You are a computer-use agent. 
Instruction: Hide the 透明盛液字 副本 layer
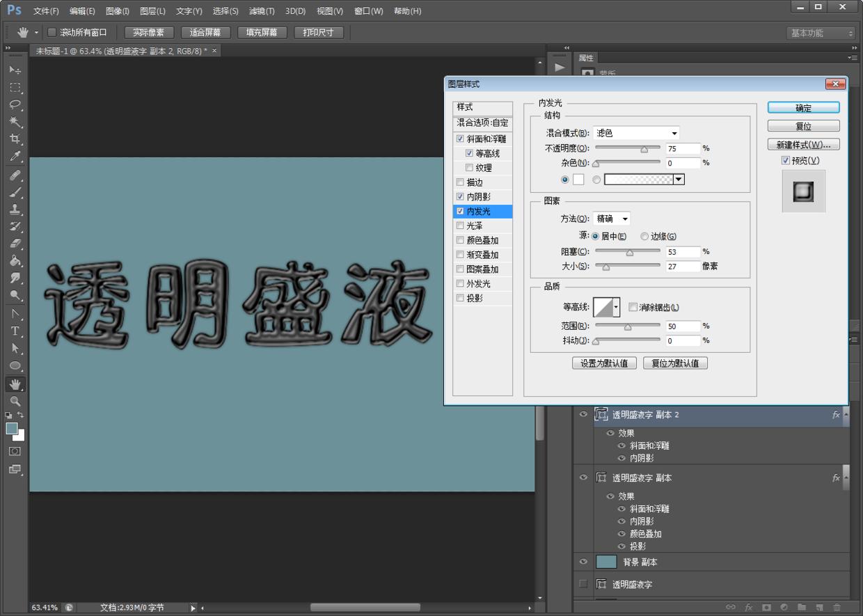583,477
